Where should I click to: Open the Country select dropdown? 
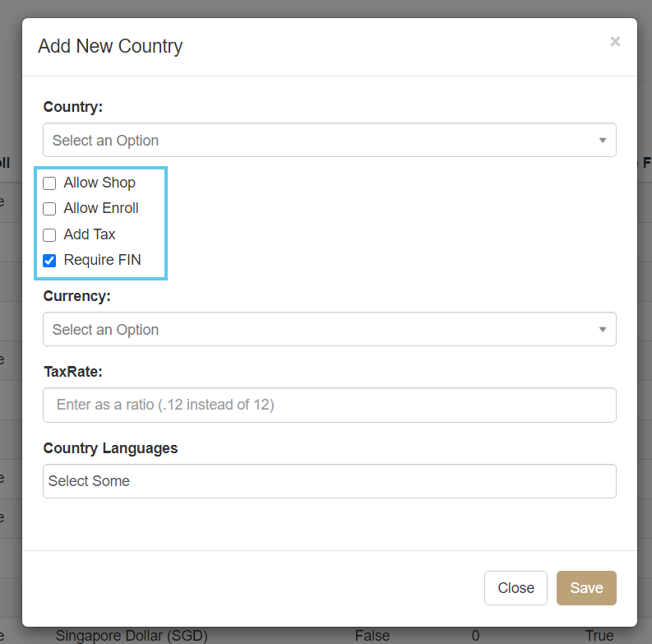(x=321, y=141)
